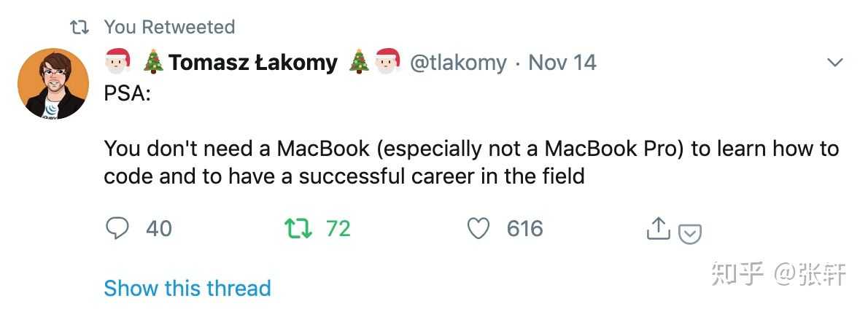The height and width of the screenshot is (309, 868).
Task: Click the PSA: line of tweet
Action: pos(128,95)
